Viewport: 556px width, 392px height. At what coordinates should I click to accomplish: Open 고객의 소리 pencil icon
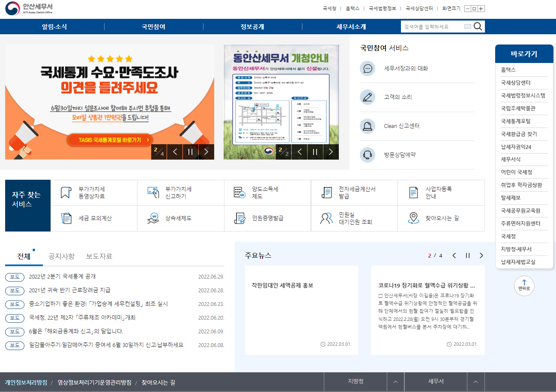coord(367,97)
